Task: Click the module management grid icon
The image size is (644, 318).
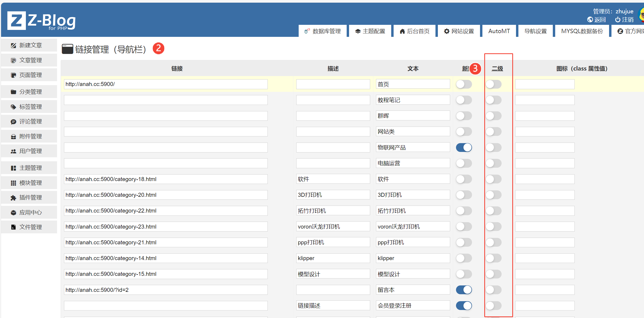Action: pos(13,183)
